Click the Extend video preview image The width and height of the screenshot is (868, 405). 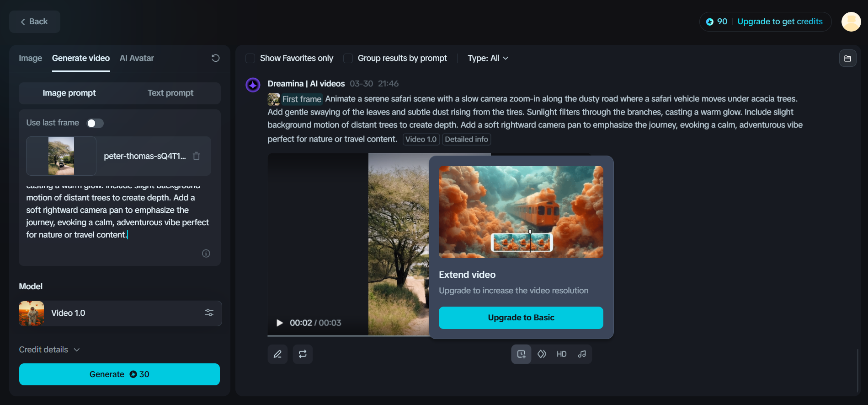[x=521, y=212]
